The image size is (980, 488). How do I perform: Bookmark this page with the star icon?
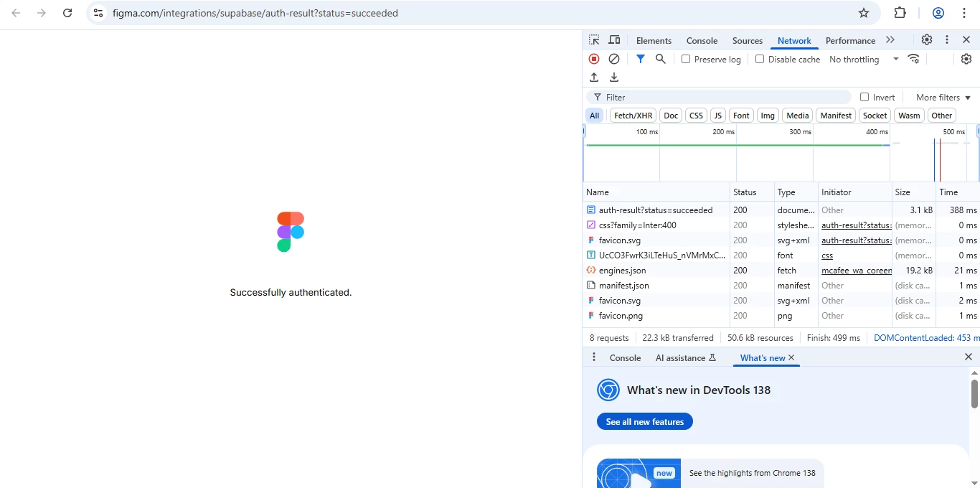pyautogui.click(x=864, y=13)
